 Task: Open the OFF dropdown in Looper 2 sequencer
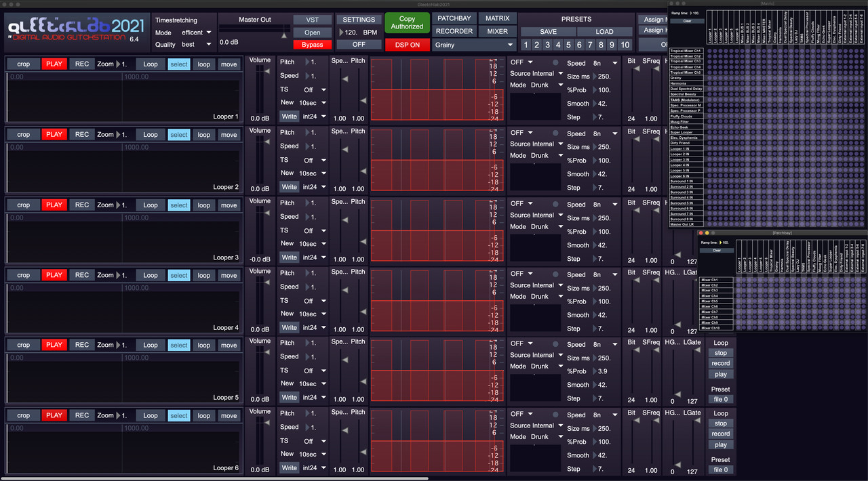[x=521, y=133]
